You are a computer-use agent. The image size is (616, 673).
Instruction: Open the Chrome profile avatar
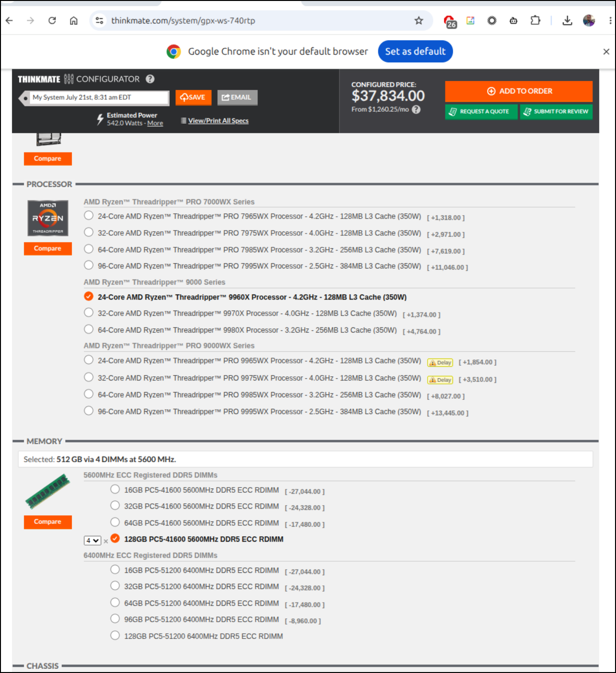click(589, 21)
